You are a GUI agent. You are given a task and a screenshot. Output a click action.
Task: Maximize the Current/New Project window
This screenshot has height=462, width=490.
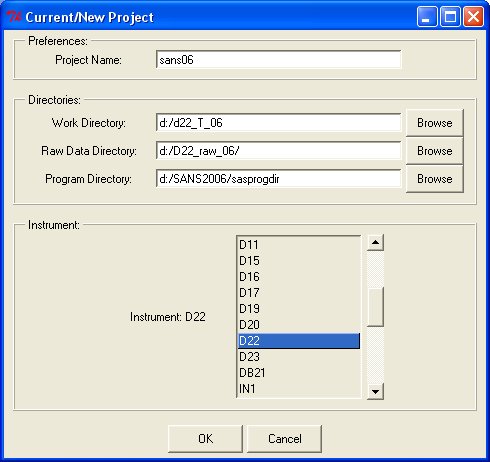tap(450, 16)
